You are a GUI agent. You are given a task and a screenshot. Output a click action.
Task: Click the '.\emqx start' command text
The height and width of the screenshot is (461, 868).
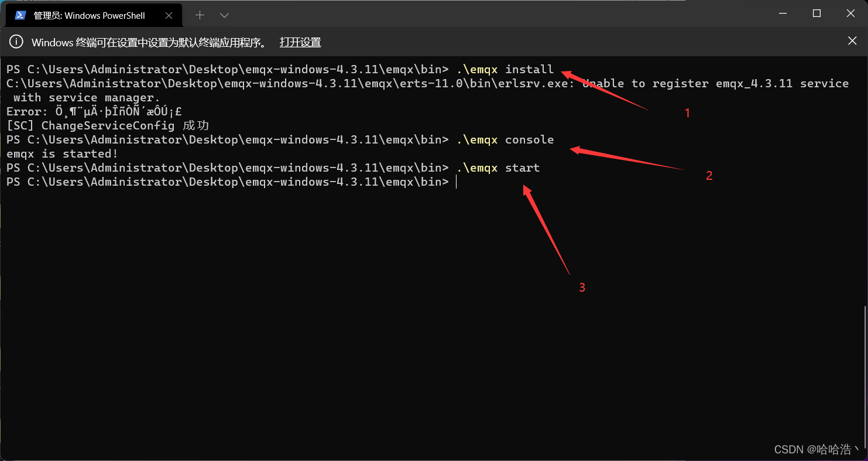tap(498, 168)
